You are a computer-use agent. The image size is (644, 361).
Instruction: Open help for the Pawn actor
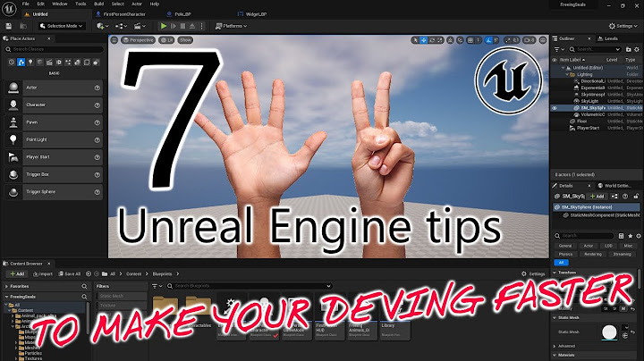coord(97,122)
